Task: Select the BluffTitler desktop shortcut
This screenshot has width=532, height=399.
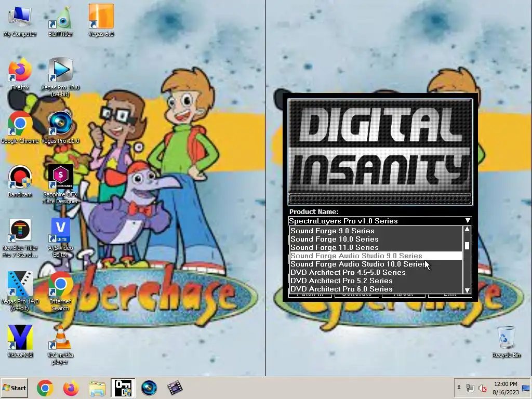Action: tap(60, 21)
